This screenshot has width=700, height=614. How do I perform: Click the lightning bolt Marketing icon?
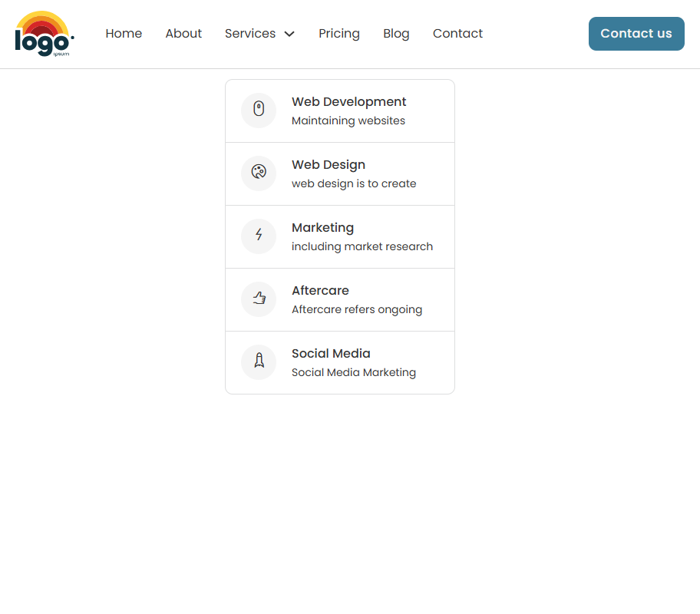click(x=259, y=236)
